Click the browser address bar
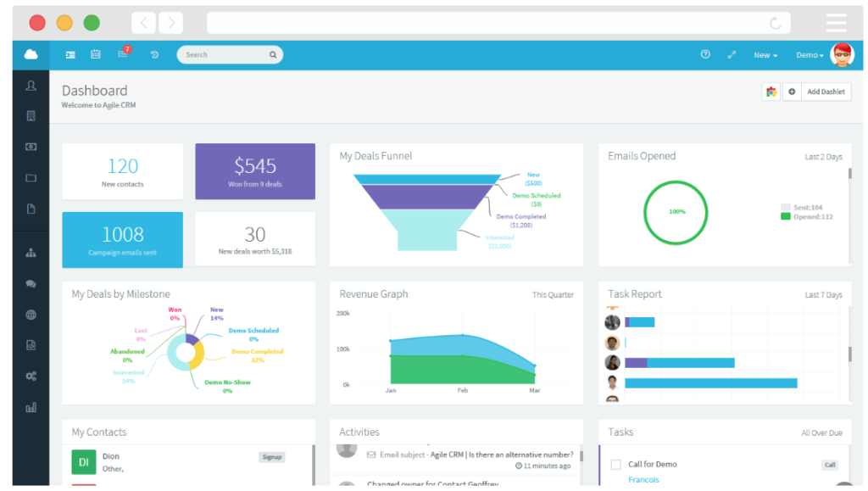 [498, 23]
